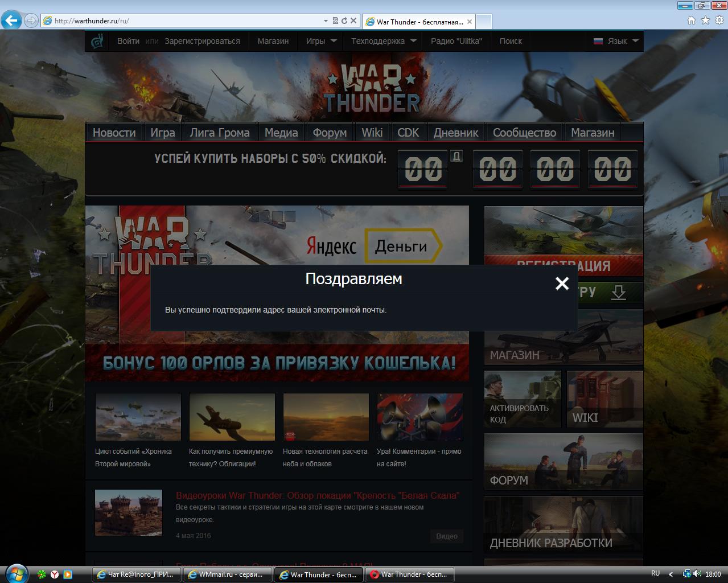Image resolution: width=728 pixels, height=583 pixels.
Task: Launch Yandex browser from quick launch
Action: tap(55, 574)
